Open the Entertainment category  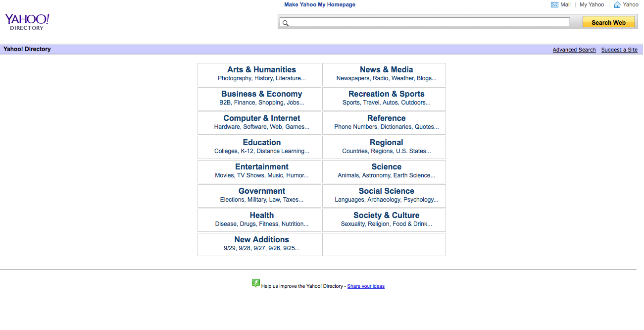pos(261,166)
